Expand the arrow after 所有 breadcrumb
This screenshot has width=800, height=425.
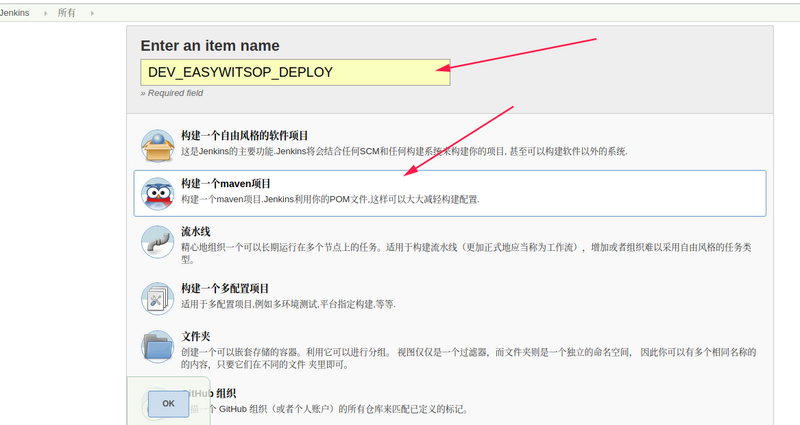(x=92, y=13)
